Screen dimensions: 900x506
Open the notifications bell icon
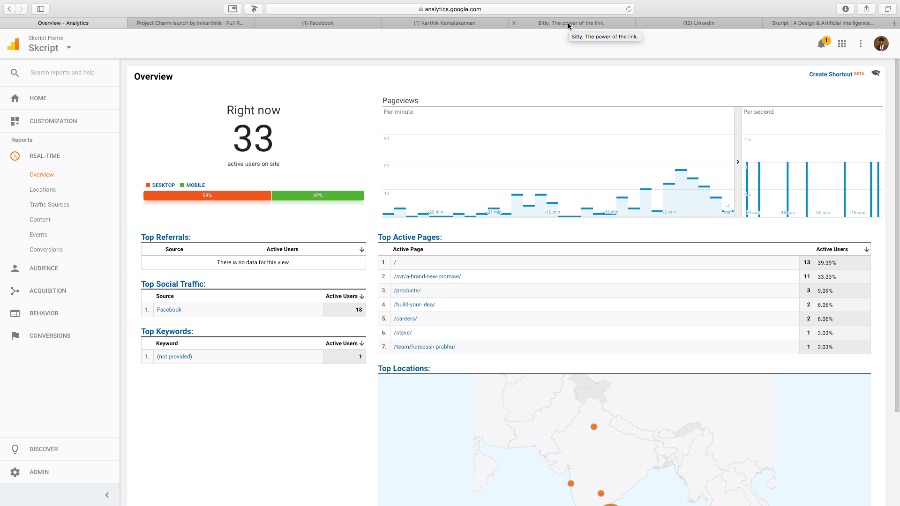821,44
